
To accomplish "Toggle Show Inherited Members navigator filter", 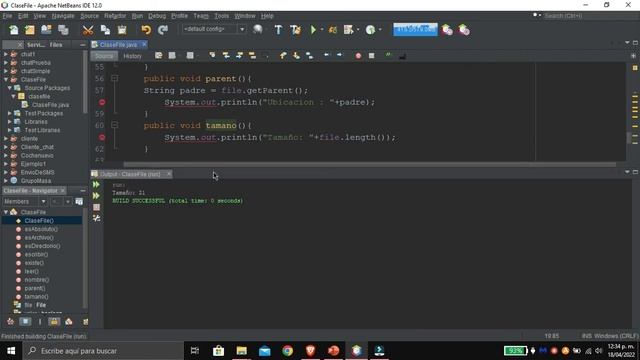I will click(x=11, y=322).
